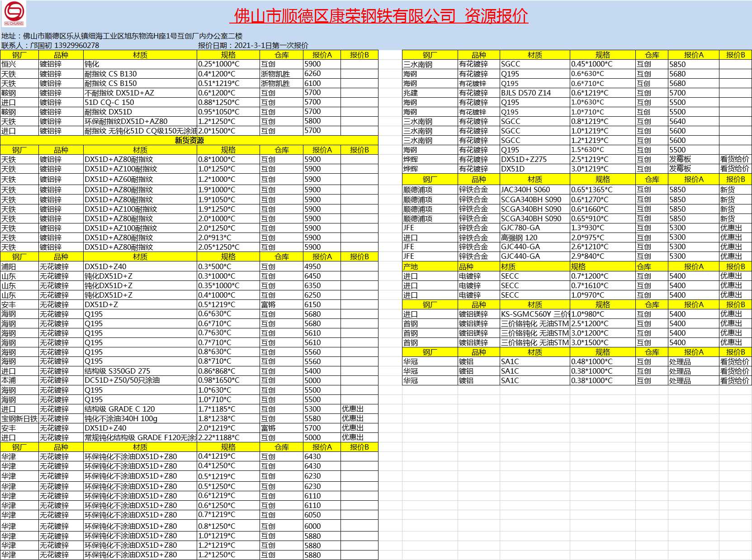Viewport: 752px width, 560px height.
Task: Select the 恒兴 mill cell
Action: (x=19, y=64)
